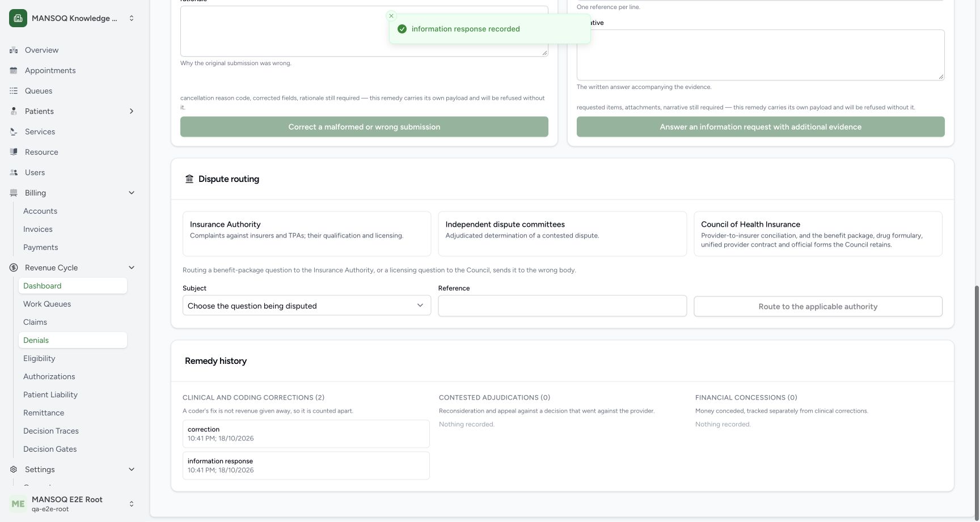Click the Overview sidebar icon
Screen dimensions: 980x522
[14, 50]
